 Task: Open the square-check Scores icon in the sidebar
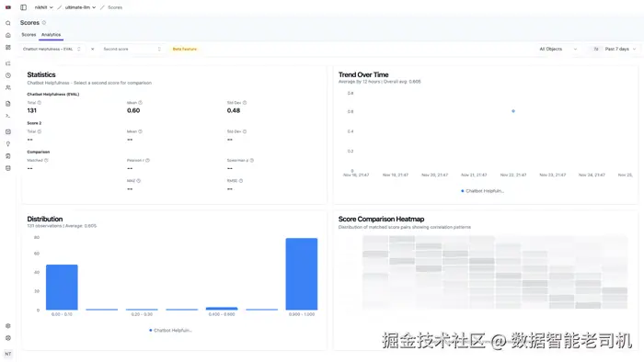coord(7,131)
